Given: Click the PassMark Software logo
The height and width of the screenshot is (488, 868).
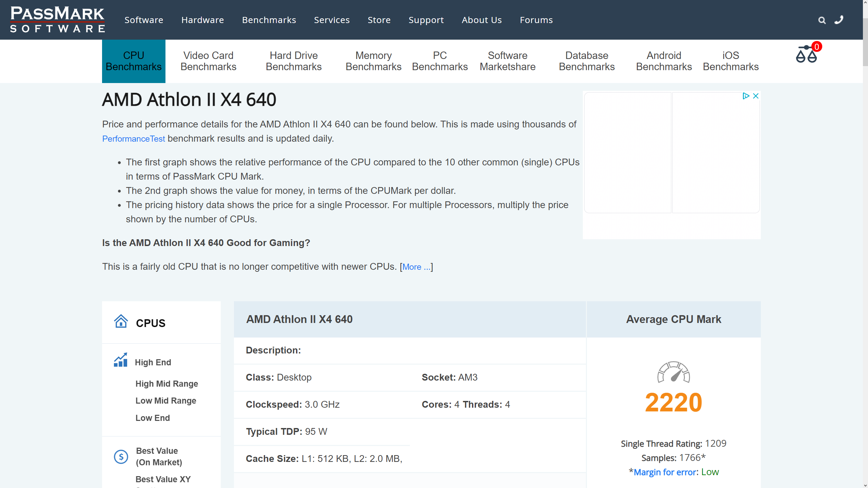Looking at the screenshot, I should point(57,20).
